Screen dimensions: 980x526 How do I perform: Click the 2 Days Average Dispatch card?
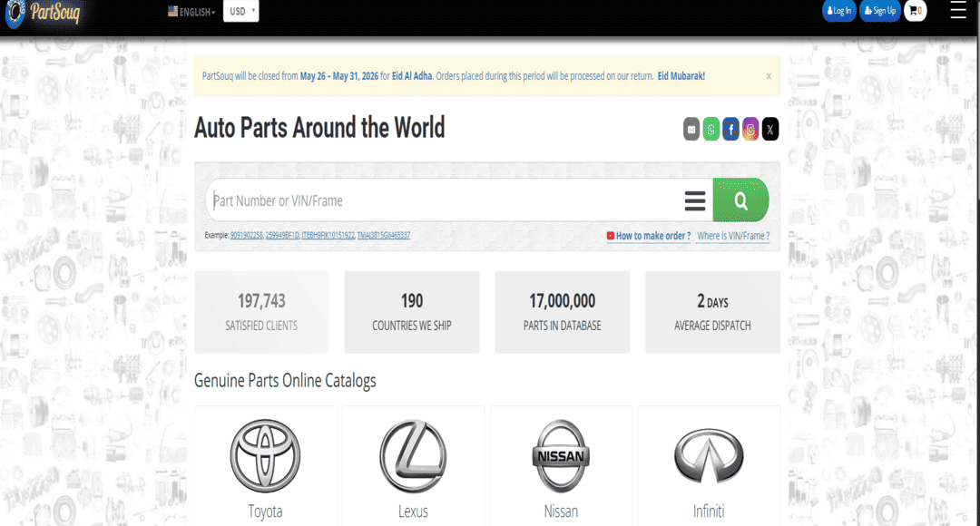pyautogui.click(x=712, y=312)
